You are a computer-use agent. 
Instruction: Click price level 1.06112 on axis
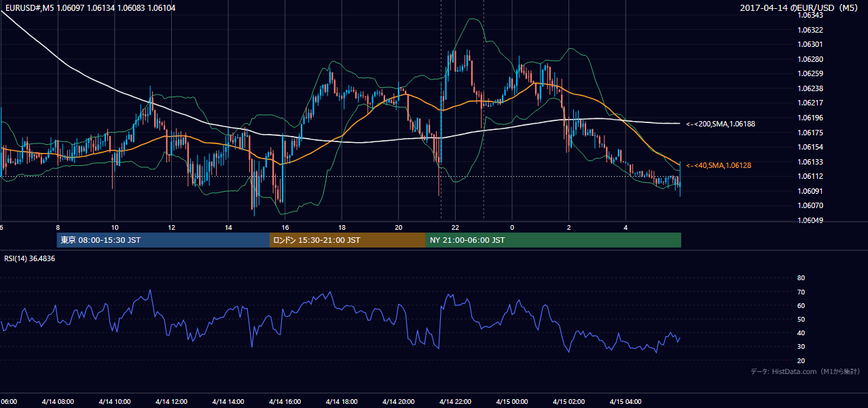(810, 176)
